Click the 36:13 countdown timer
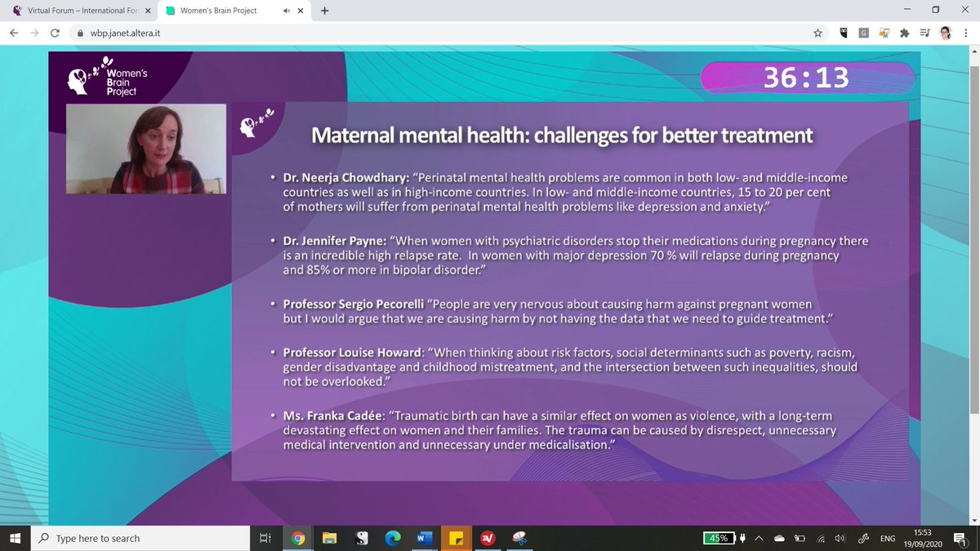The height and width of the screenshot is (551, 980). coord(806,78)
